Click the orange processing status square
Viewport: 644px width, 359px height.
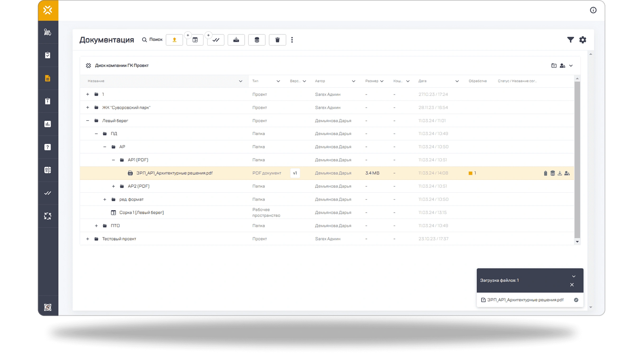[x=470, y=173]
